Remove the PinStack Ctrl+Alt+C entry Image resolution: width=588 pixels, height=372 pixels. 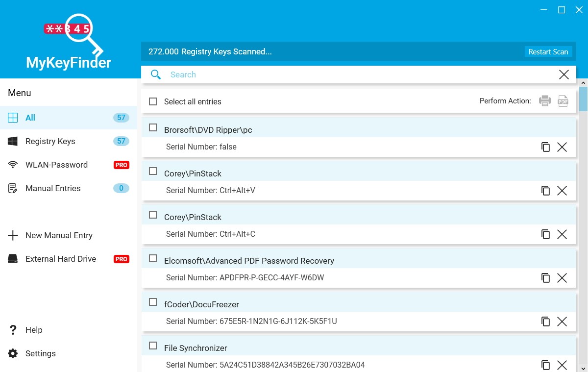562,234
